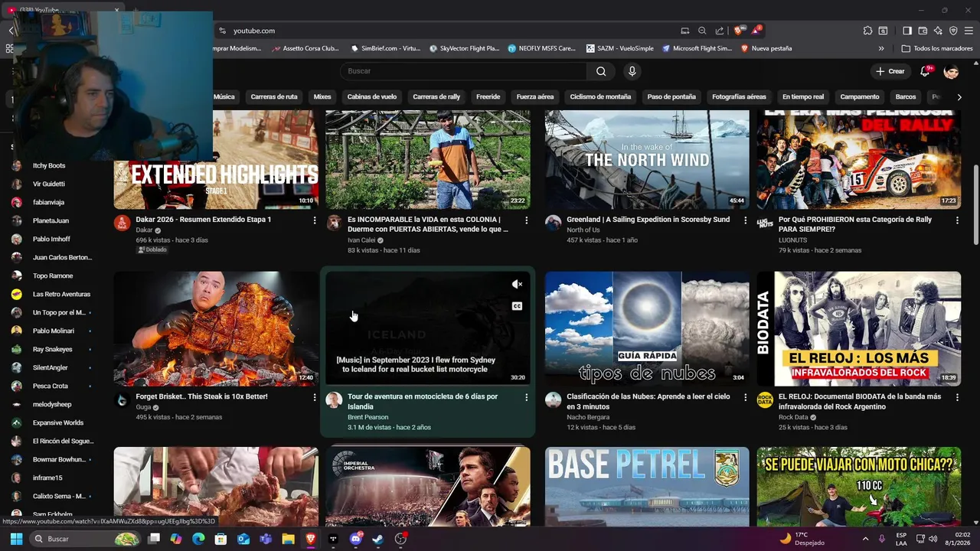Open options for Greenland Sailing Expedition video

pyautogui.click(x=745, y=220)
